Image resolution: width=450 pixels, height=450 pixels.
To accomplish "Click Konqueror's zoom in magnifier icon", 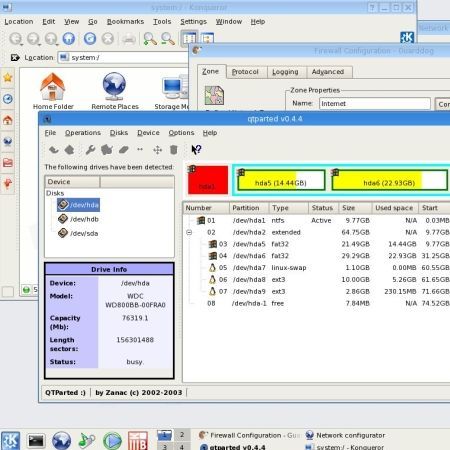I will [150, 39].
